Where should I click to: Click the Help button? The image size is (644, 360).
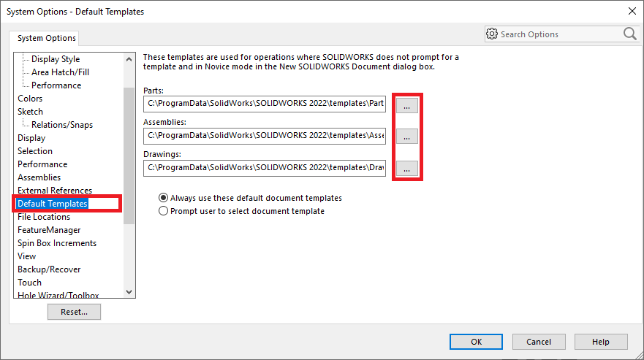coord(601,342)
